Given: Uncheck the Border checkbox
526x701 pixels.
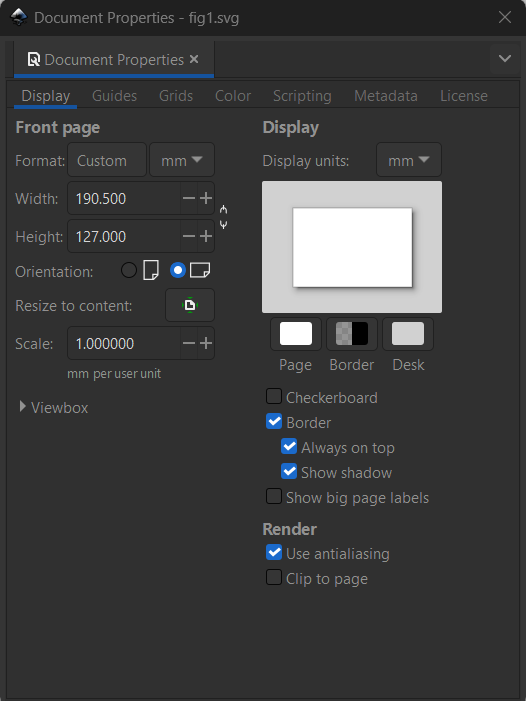Looking at the screenshot, I should [x=274, y=422].
